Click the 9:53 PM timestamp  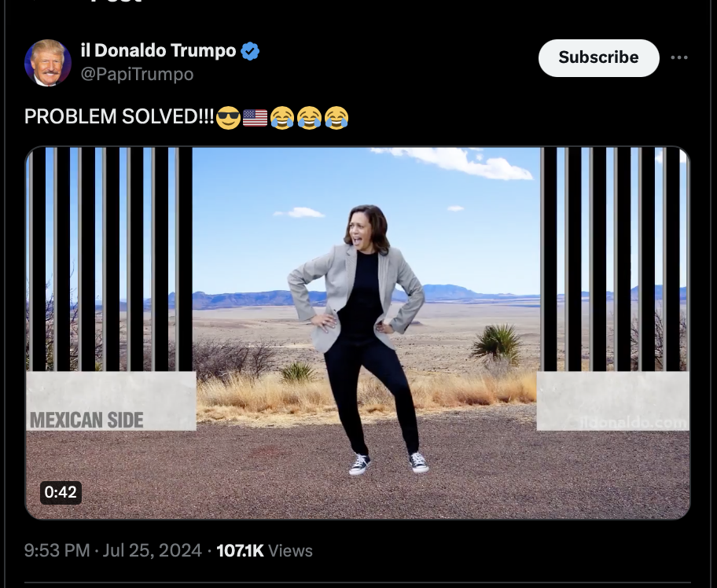point(57,550)
